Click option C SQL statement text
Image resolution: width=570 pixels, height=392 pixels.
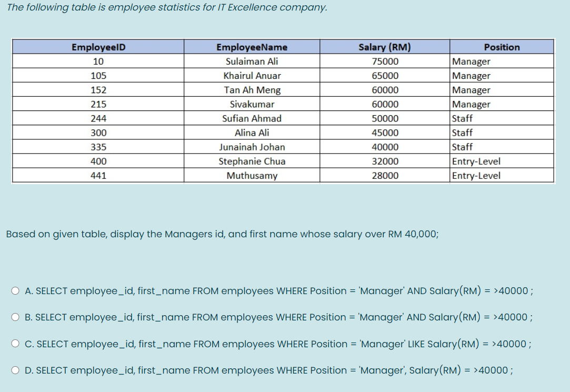point(278,344)
